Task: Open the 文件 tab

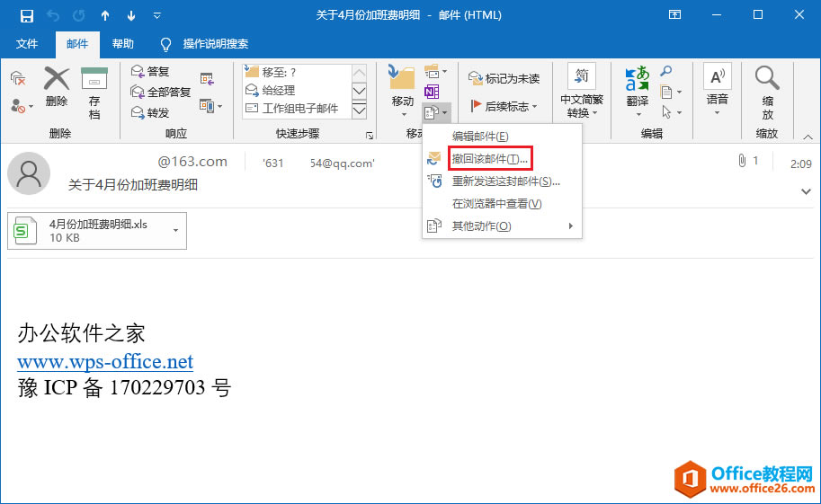Action: (27, 43)
